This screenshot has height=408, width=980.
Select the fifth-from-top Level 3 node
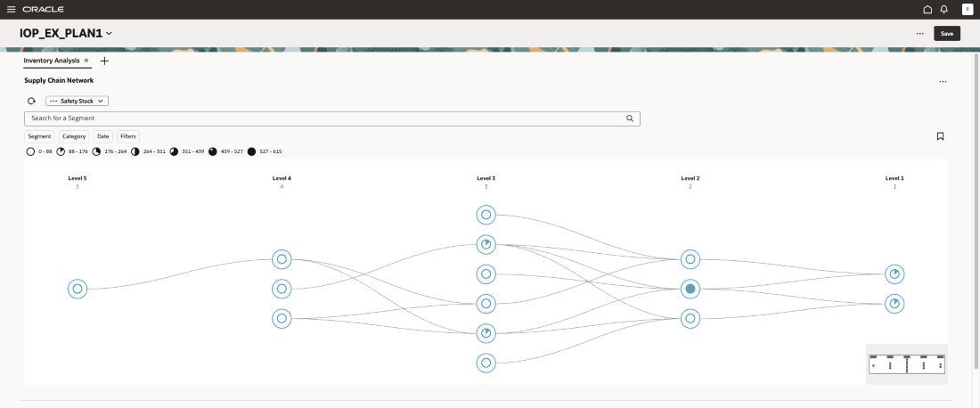[x=486, y=334]
